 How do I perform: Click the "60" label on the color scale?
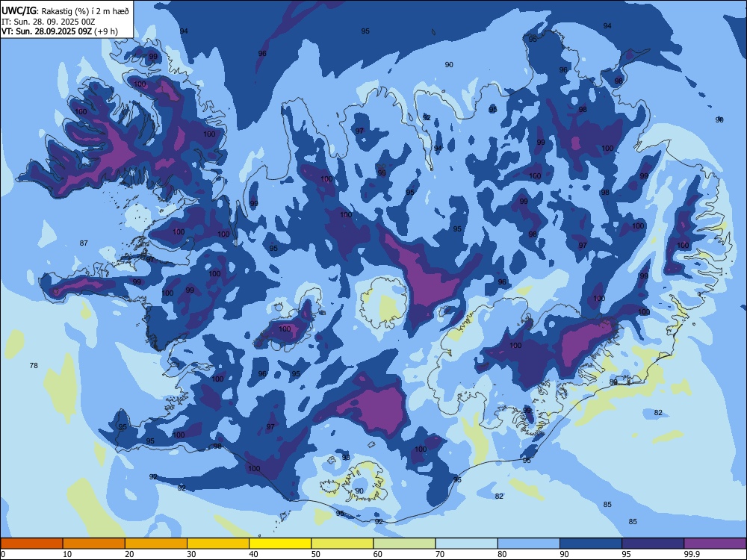tap(378, 554)
